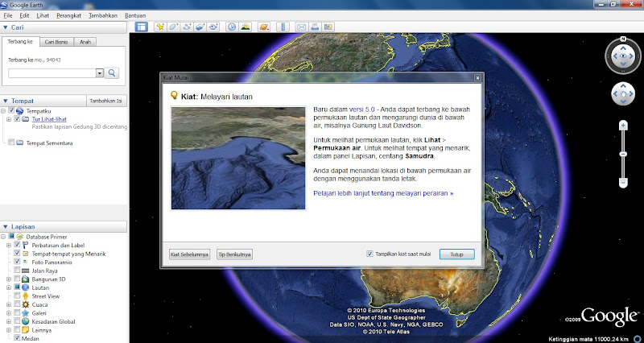The height and width of the screenshot is (343, 644).
Task: Click the N north marker on compass
Action: coord(623,39)
